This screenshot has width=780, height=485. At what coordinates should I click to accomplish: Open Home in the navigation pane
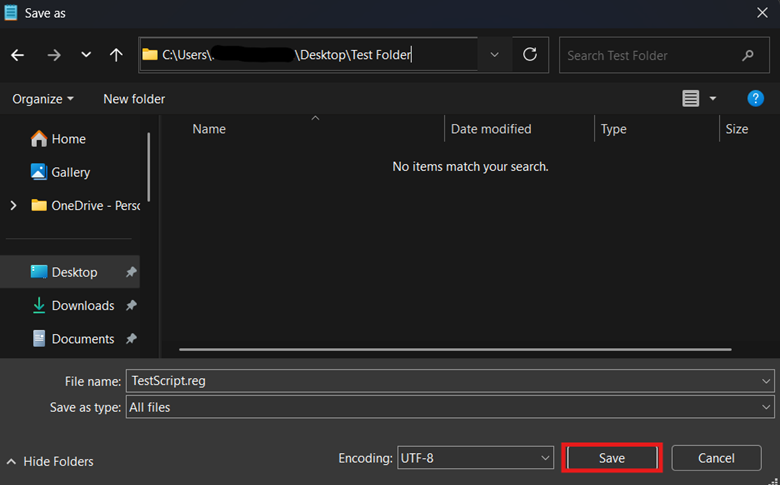68,139
